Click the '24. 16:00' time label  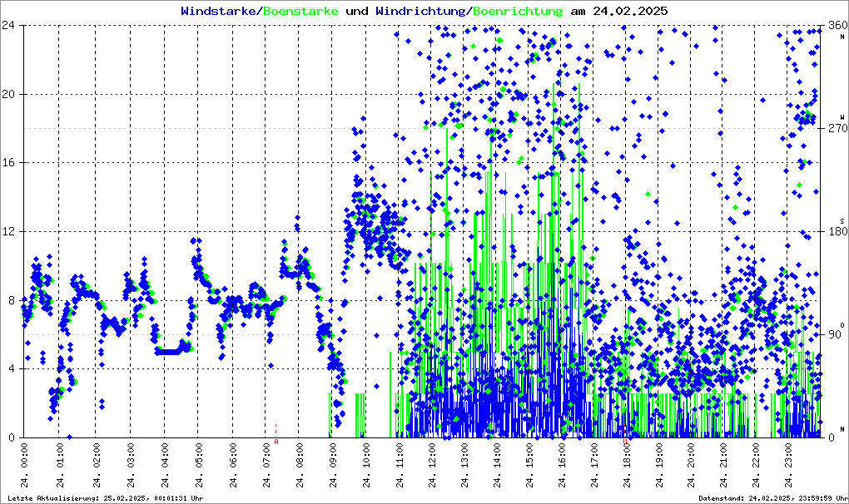(562, 465)
